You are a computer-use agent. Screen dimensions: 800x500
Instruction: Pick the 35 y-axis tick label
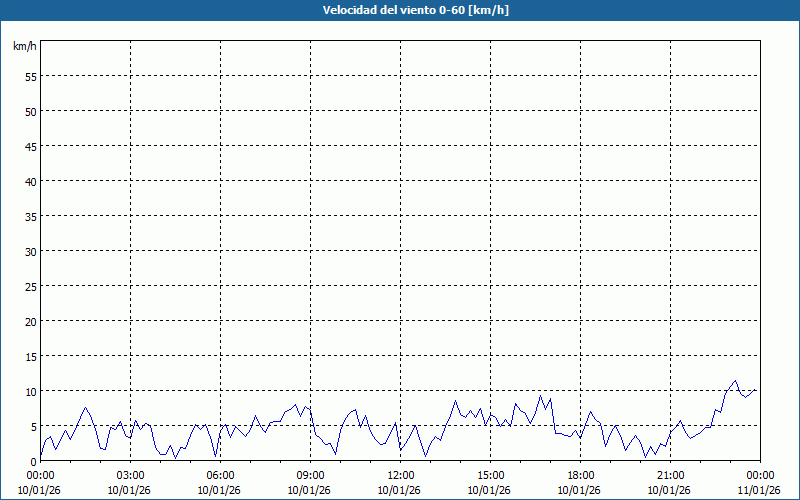30,216
